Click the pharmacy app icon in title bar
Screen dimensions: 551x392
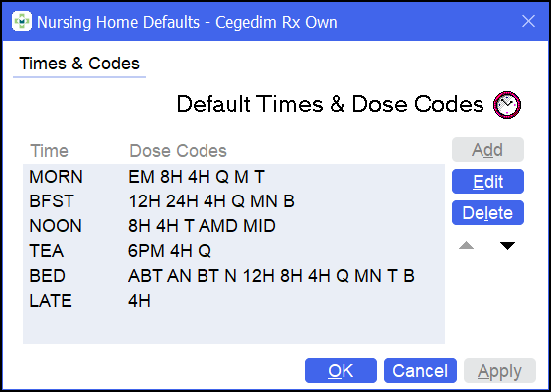pos(22,21)
